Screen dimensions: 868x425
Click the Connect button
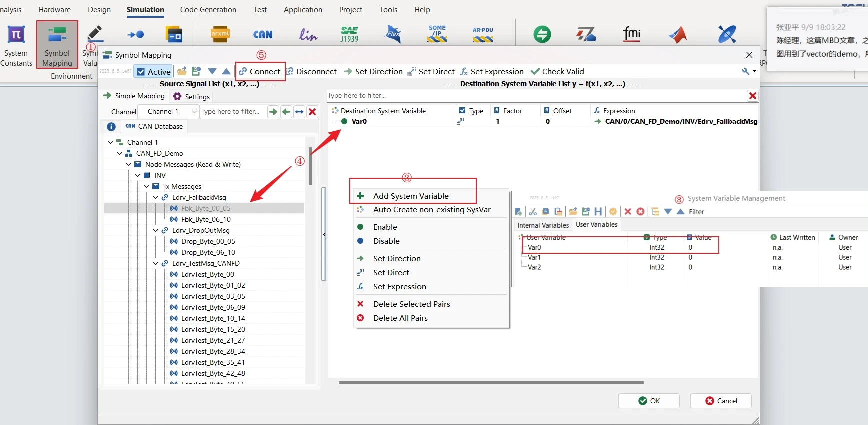click(260, 71)
